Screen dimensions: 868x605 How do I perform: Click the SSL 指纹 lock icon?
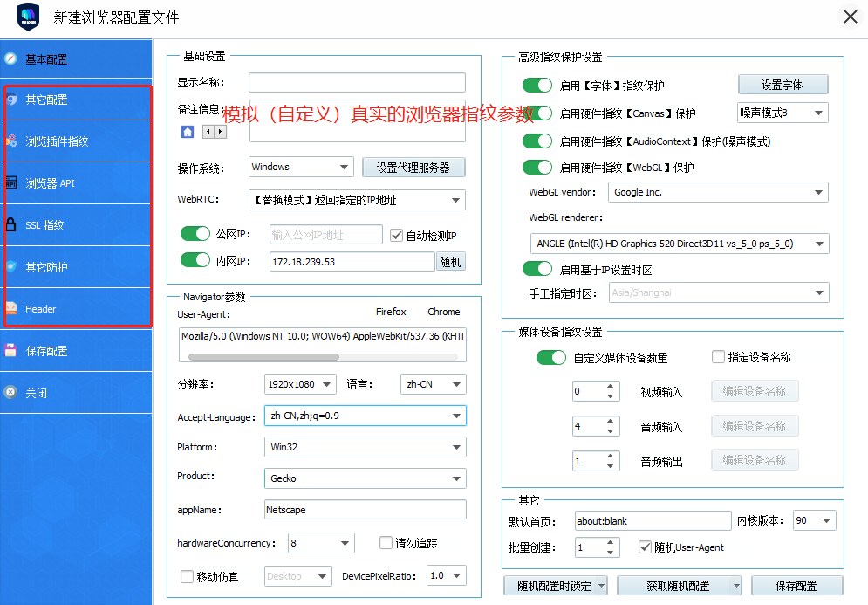coord(12,224)
